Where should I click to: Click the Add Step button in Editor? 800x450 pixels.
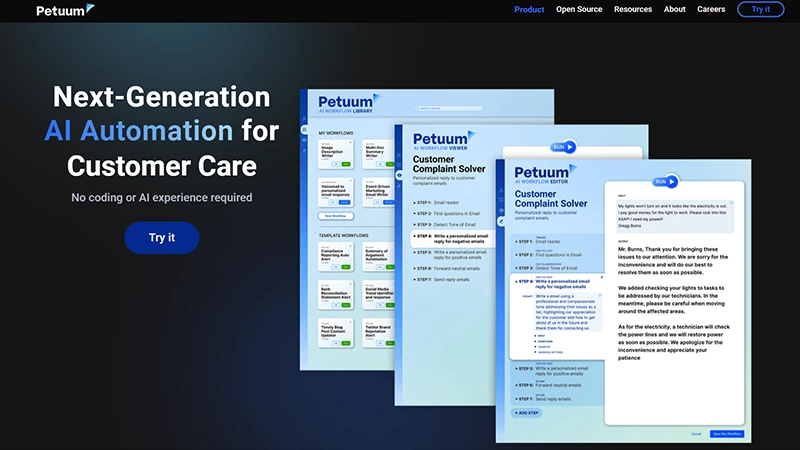(x=527, y=413)
